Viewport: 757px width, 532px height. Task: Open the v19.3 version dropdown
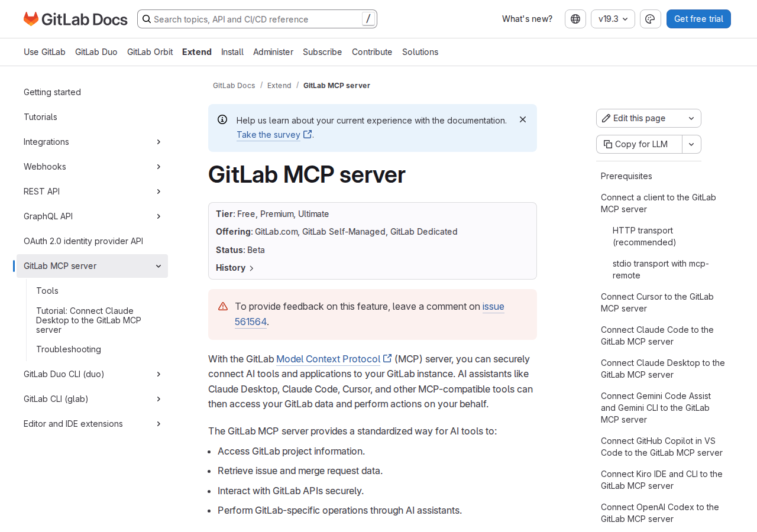pos(613,19)
